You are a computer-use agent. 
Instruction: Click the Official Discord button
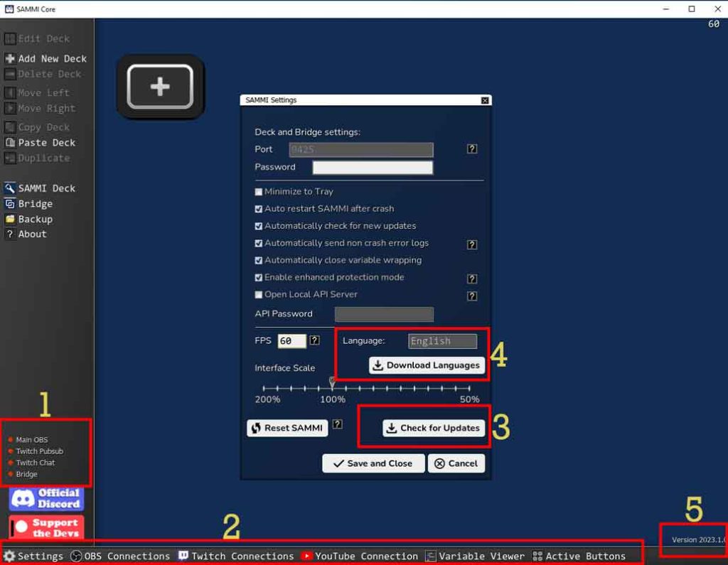click(47, 499)
